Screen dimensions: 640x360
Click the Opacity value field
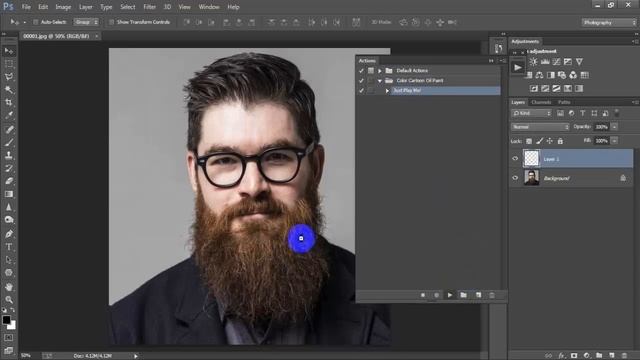point(602,127)
